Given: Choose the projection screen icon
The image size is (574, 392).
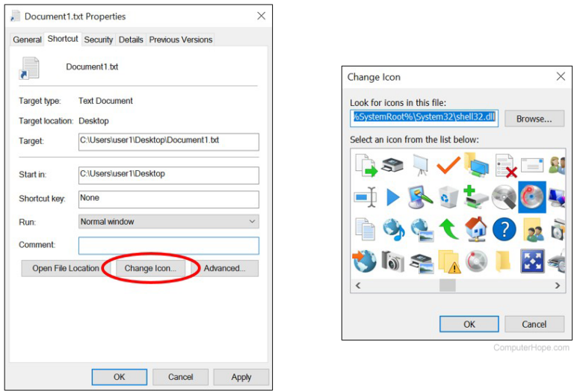Looking at the screenshot, I should point(420,165).
